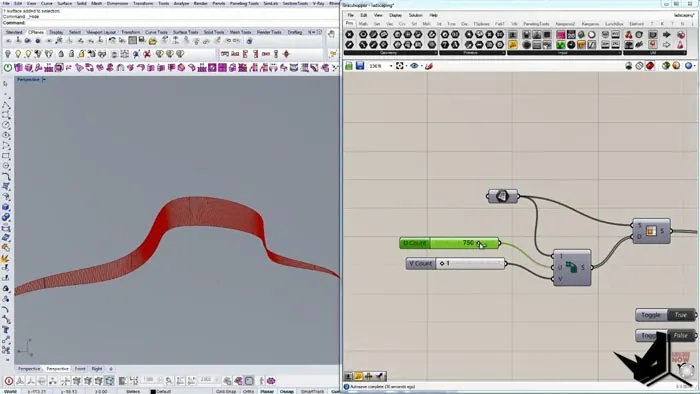The width and height of the screenshot is (700, 394).
Task: Toggle Grid Snap in status bar
Action: click(x=226, y=391)
